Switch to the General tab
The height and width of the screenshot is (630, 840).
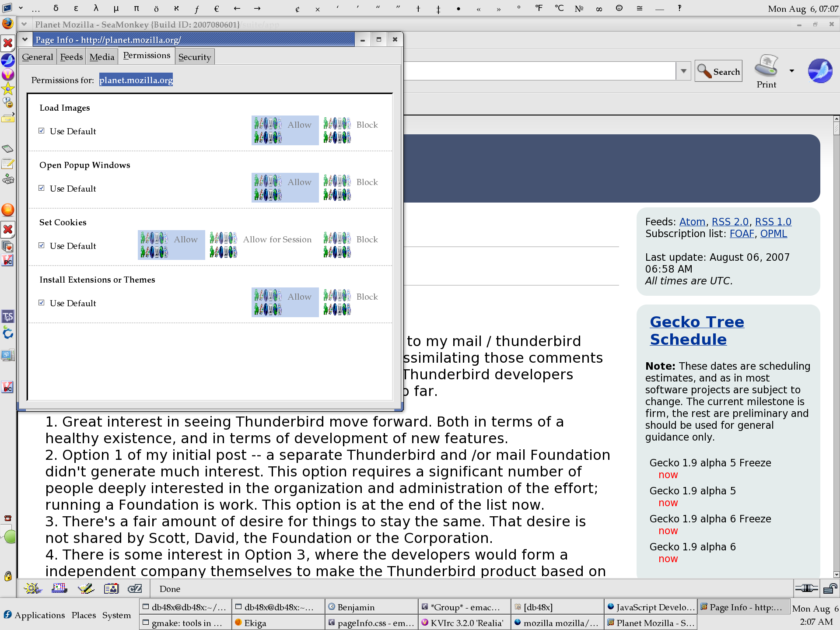[x=38, y=57]
